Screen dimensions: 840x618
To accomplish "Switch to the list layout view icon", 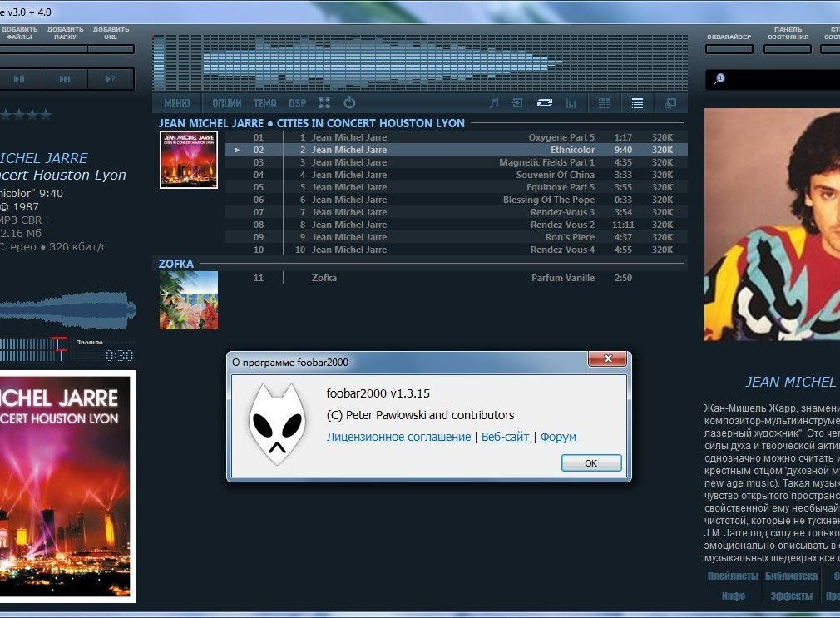I will [x=637, y=103].
